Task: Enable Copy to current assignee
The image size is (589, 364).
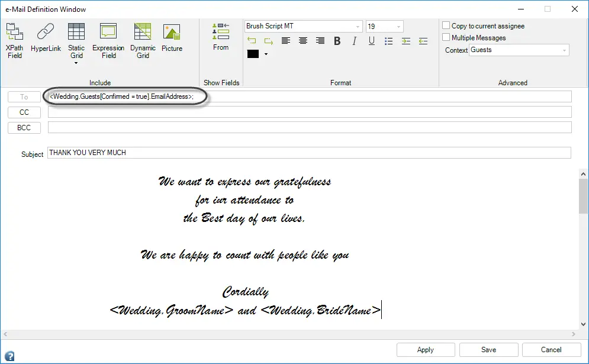Action: 446,25
